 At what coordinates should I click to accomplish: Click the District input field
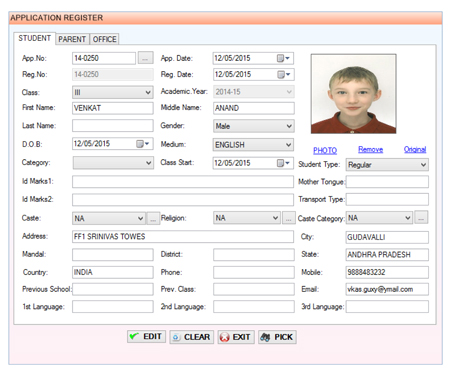(254, 255)
